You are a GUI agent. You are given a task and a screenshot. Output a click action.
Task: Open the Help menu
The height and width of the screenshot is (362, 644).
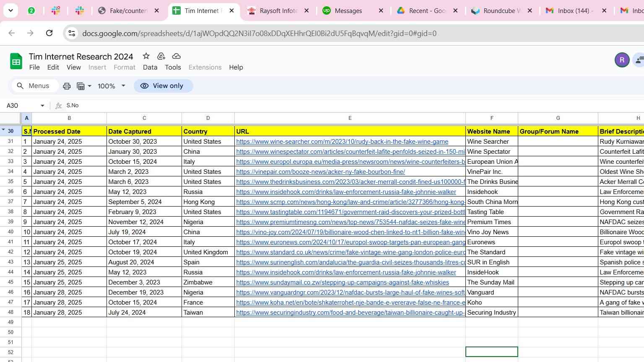pyautogui.click(x=236, y=67)
